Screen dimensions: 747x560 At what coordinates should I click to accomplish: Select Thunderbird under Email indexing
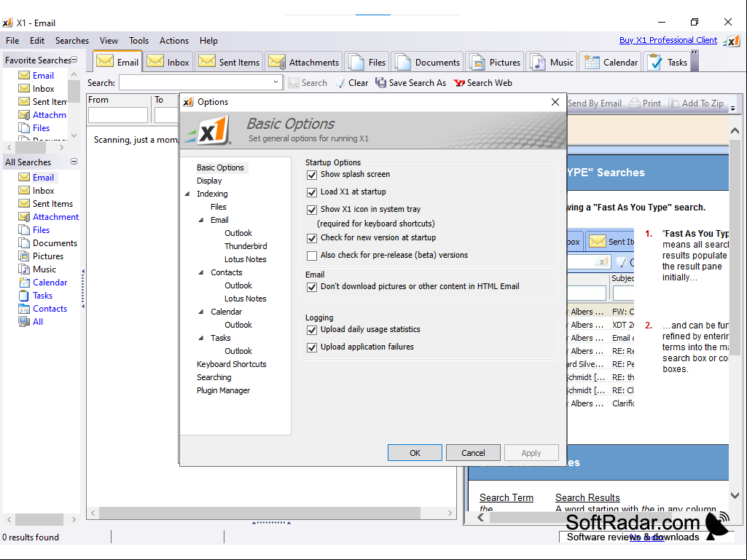[x=246, y=246]
